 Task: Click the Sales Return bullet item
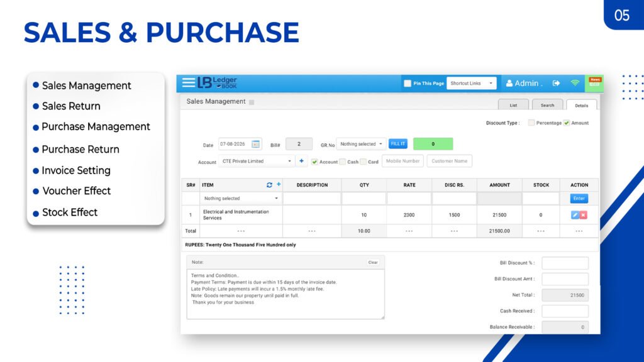coord(71,106)
